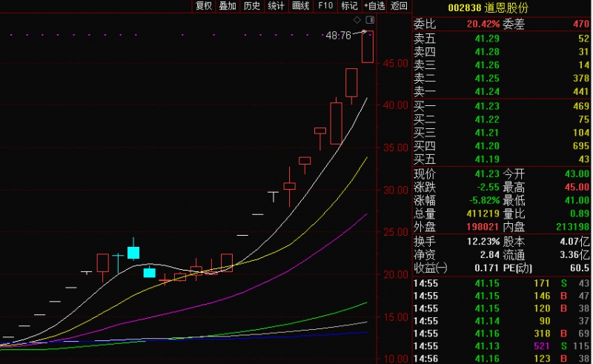
Task: Click the 48.76 high price label
Action: pyautogui.click(x=338, y=35)
